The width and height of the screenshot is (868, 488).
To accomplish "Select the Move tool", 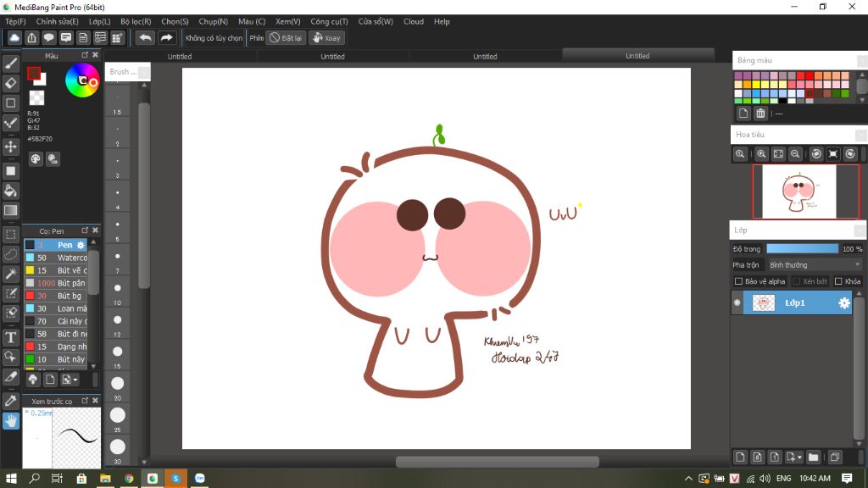I will (x=10, y=147).
